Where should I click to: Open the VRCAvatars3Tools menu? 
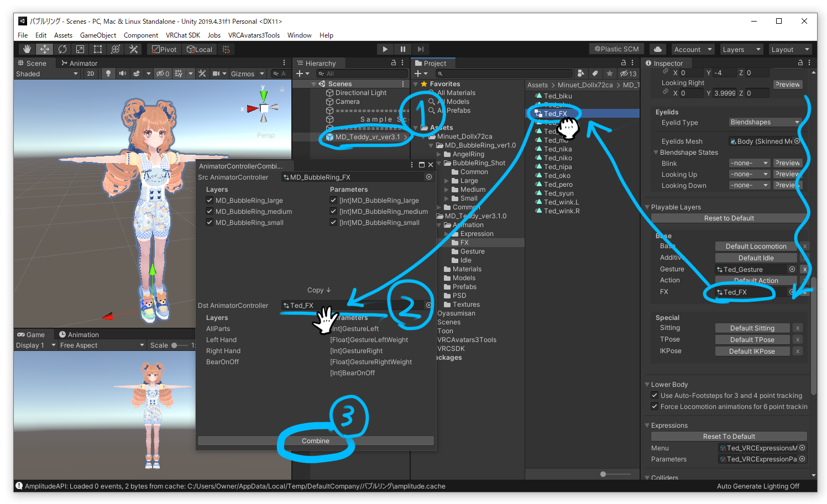point(254,35)
